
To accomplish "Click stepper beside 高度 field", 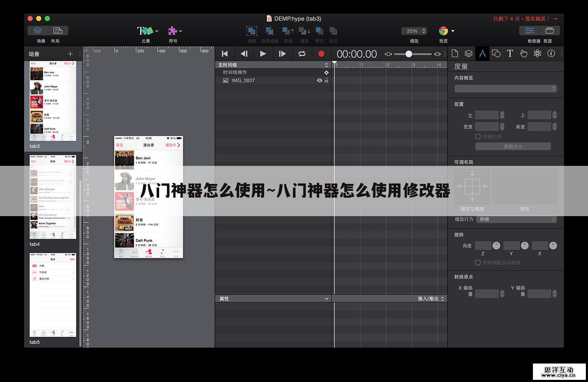I will 554,127.
